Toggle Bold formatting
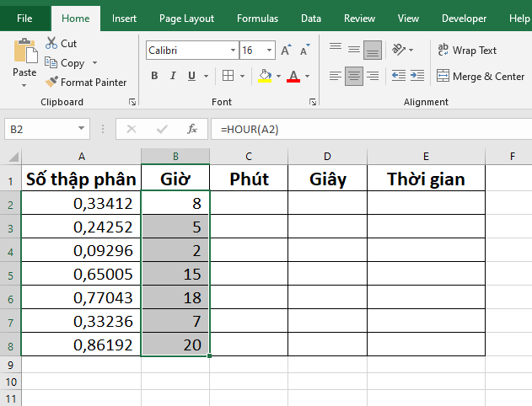532x406 pixels. pyautogui.click(x=154, y=77)
